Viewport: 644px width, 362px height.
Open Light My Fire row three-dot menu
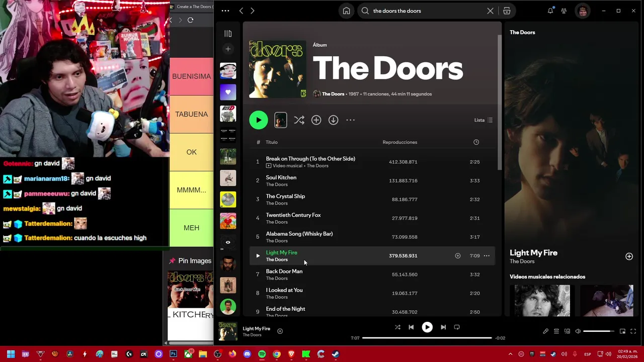click(x=487, y=256)
